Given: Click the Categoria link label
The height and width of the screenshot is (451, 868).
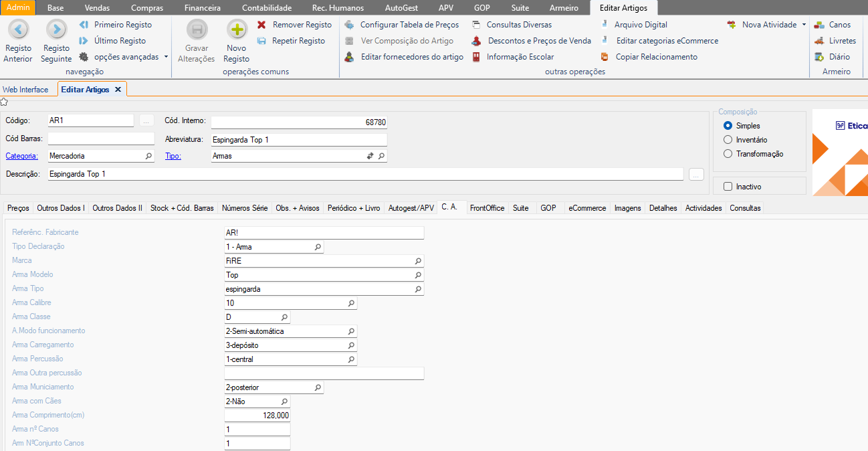Looking at the screenshot, I should (x=22, y=156).
